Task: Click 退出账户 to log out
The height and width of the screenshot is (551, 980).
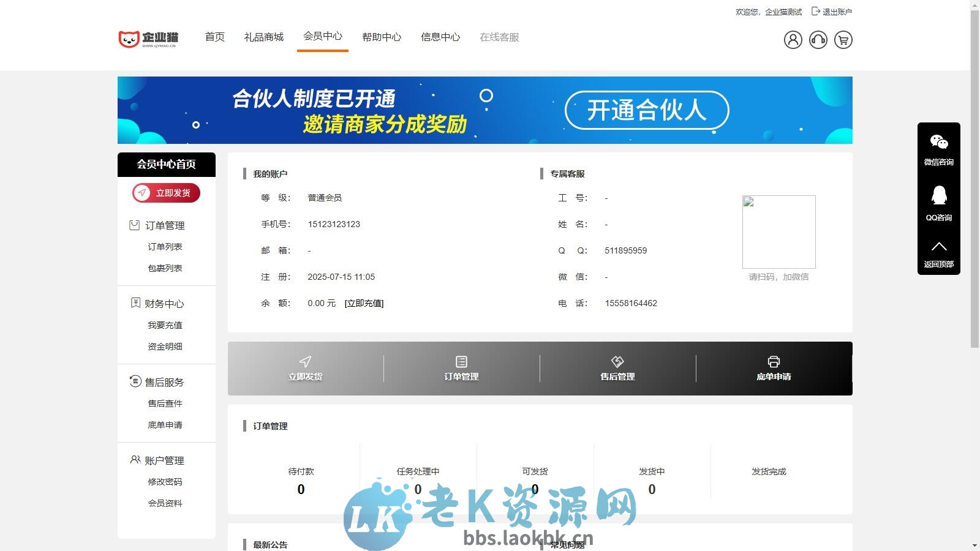Action: coord(837,11)
